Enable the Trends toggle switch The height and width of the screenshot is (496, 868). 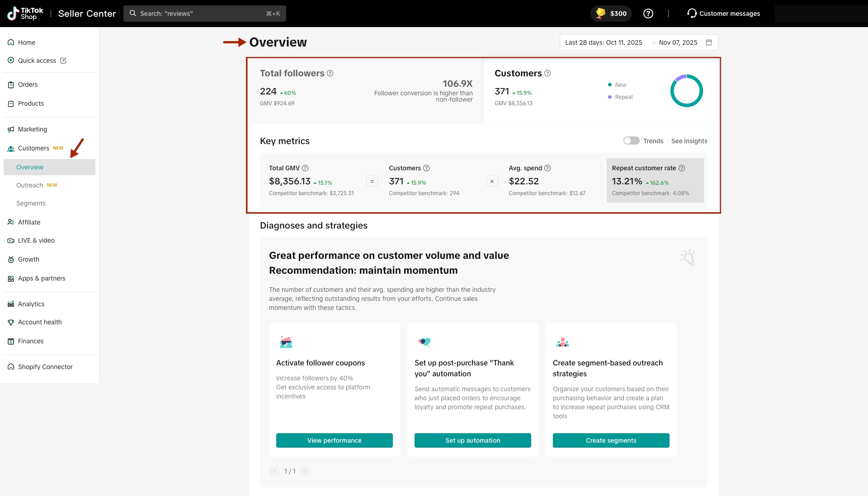(x=631, y=141)
